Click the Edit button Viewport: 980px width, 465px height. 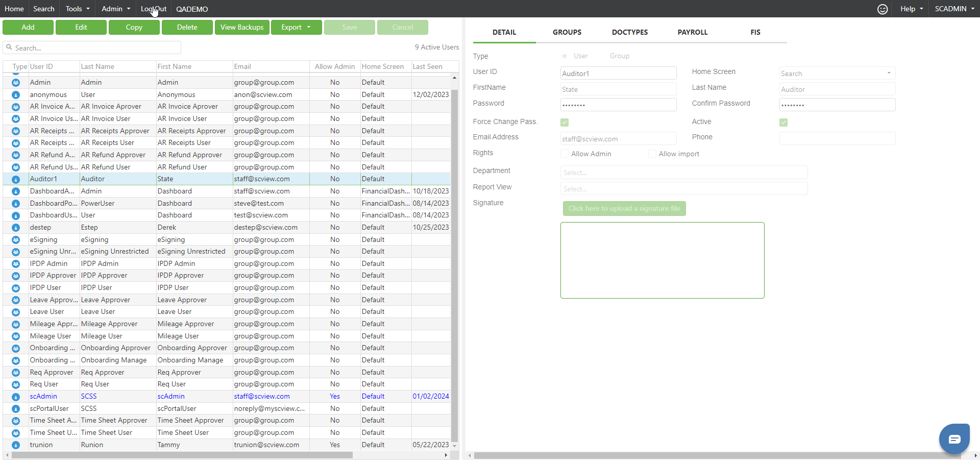pyautogui.click(x=81, y=27)
